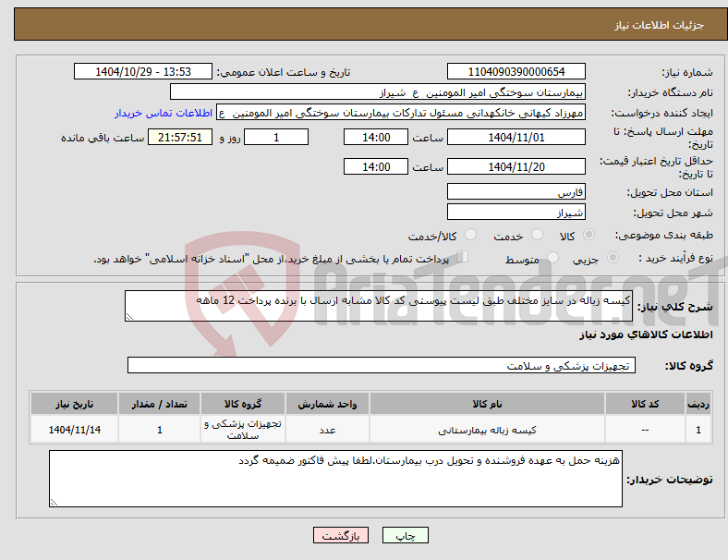Select the جزیی purchase type radio

613,258
